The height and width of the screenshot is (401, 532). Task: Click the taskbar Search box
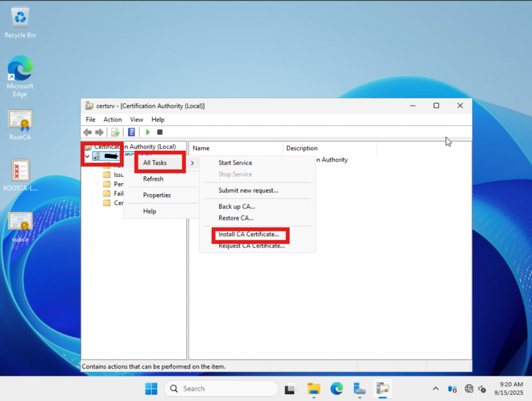pos(221,389)
